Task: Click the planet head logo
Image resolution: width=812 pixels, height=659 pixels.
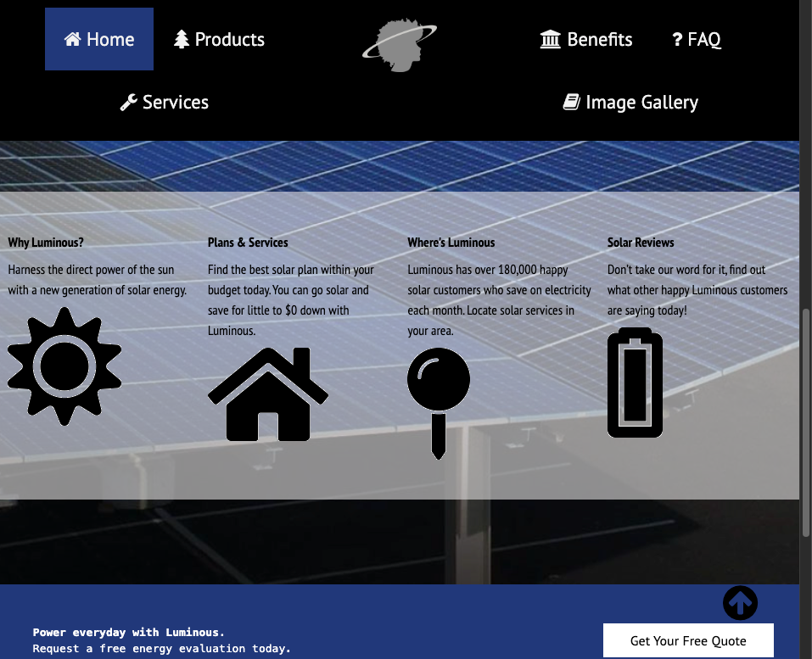Action: (400, 46)
